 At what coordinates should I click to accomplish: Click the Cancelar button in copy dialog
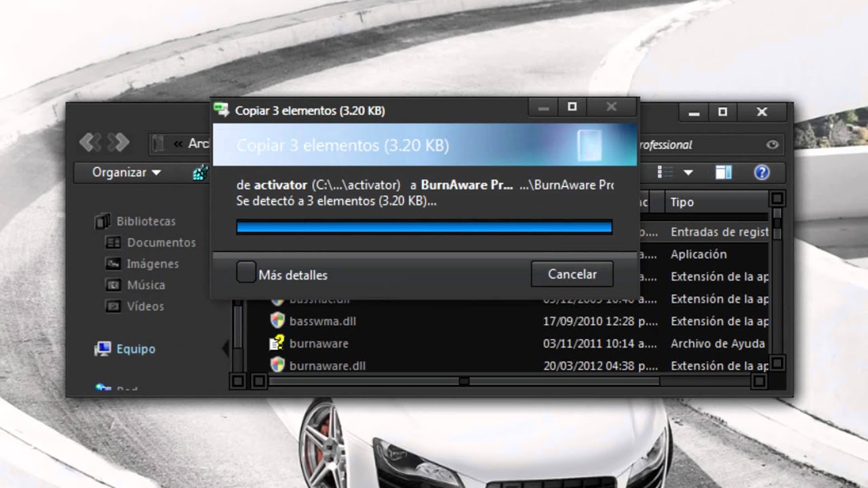(x=572, y=274)
